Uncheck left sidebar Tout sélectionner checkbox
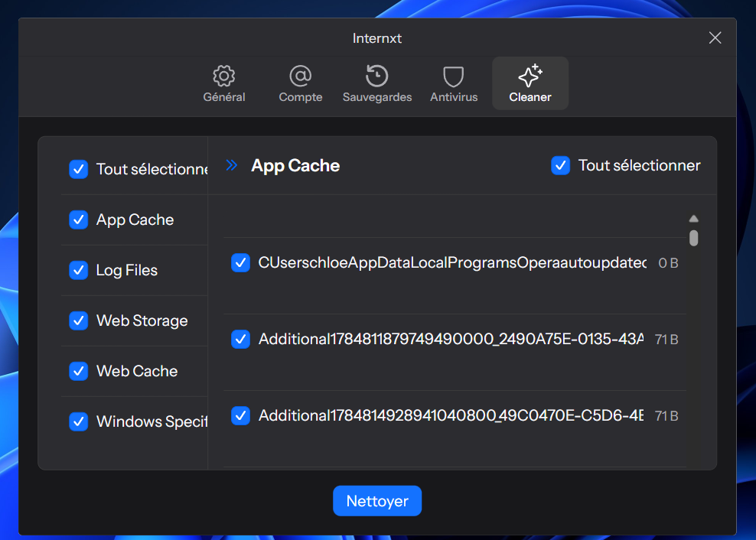756x540 pixels. coord(79,169)
